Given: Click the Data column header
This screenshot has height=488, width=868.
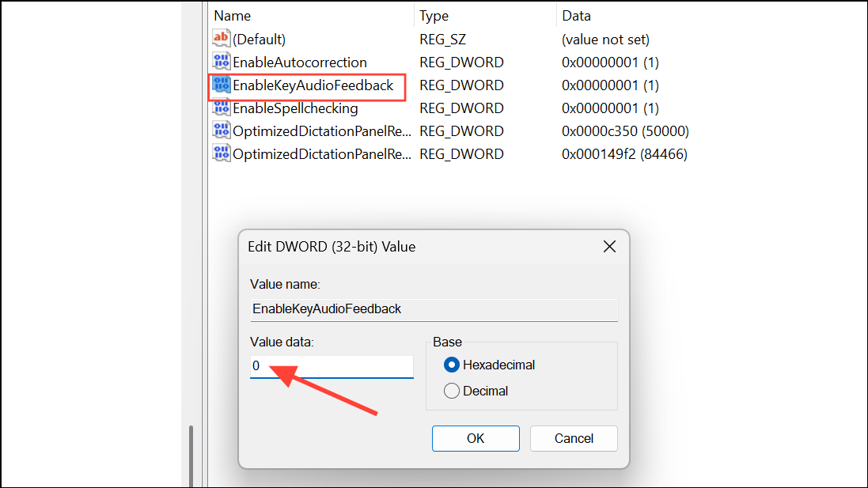Looking at the screenshot, I should 577,15.
